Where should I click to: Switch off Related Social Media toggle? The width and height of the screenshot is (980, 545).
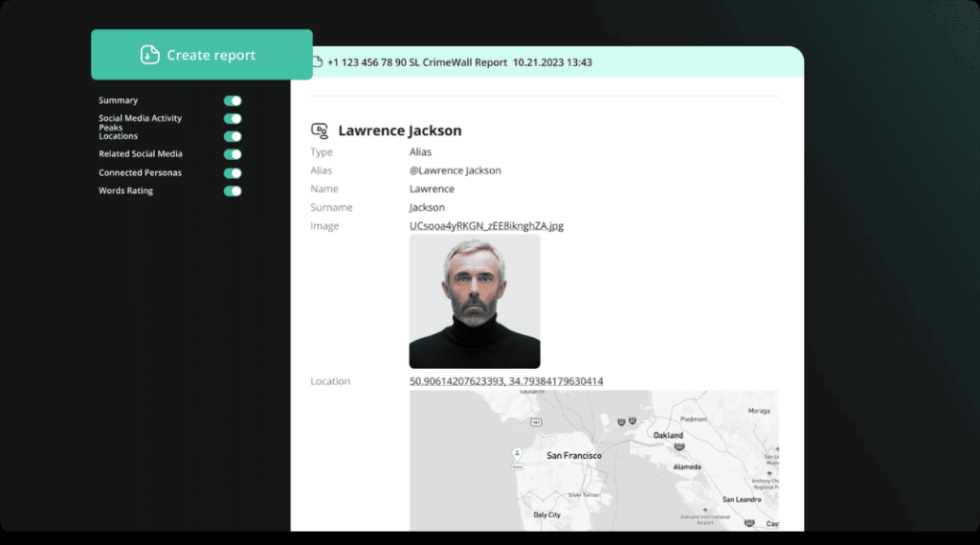point(233,154)
